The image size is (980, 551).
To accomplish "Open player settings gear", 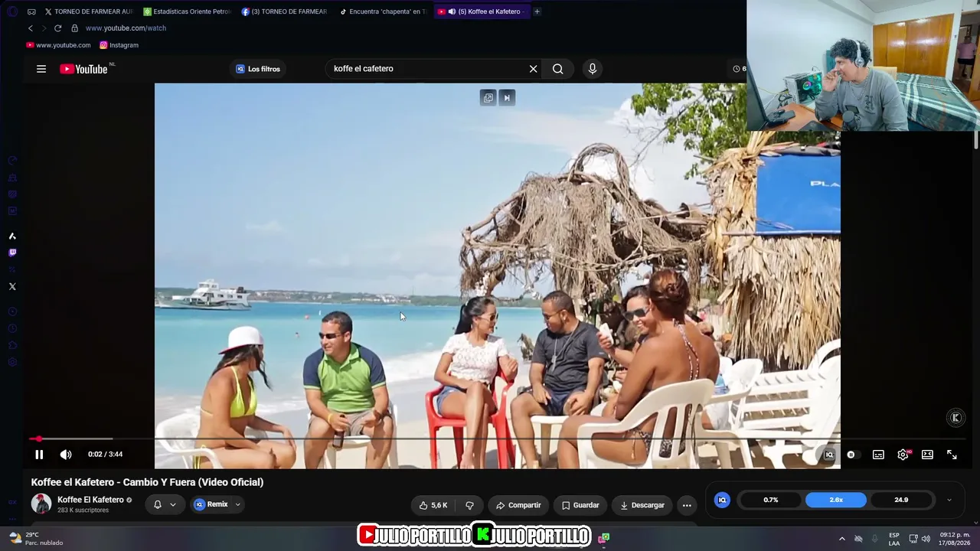I will [903, 455].
